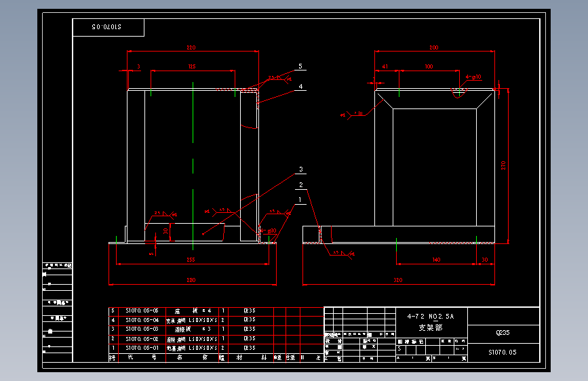The height and width of the screenshot is (381, 588).
Task: Select the 320 overall dimension below the right view
Action: tap(398, 280)
